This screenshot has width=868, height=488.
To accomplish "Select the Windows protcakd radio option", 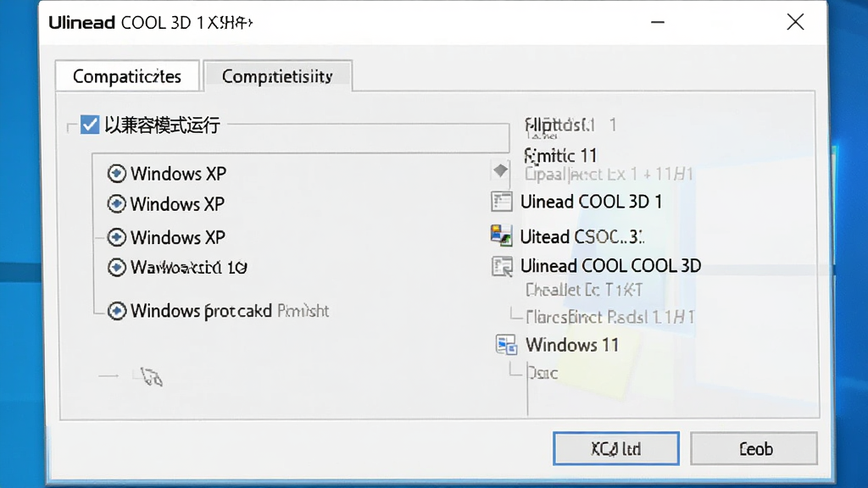I will tap(116, 310).
